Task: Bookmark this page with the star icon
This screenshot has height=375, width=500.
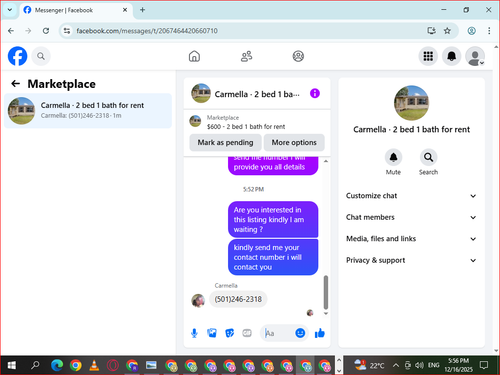Action: pos(447,31)
